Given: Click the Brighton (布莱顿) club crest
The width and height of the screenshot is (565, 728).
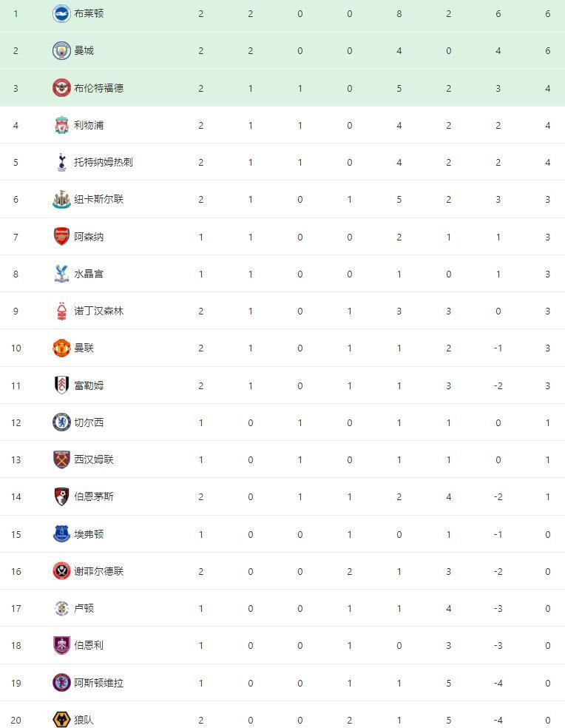Looking at the screenshot, I should pos(61,13).
